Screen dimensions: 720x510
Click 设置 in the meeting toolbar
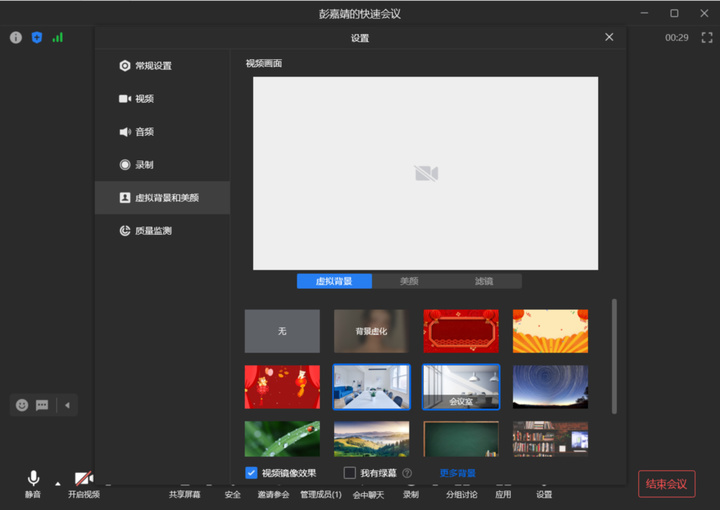pos(544,494)
